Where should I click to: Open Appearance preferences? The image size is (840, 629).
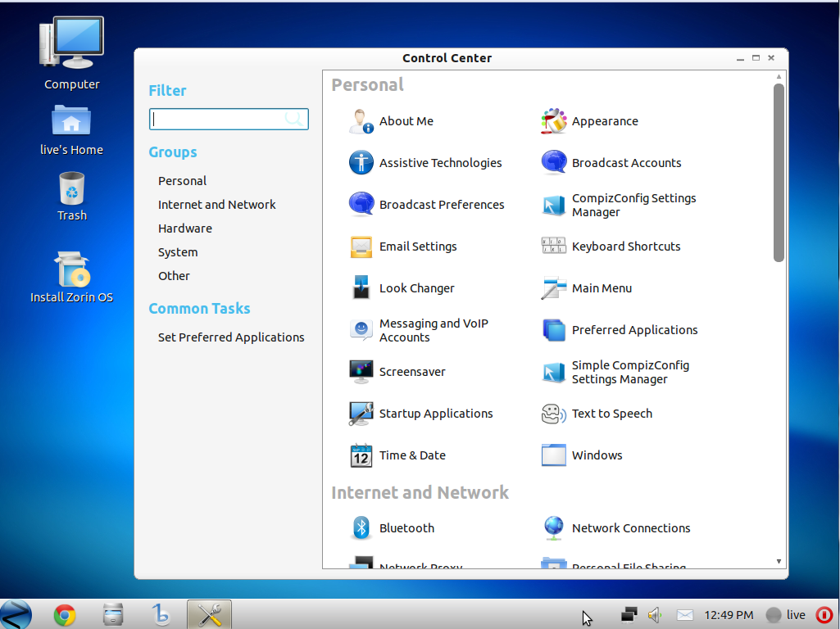pyautogui.click(x=605, y=121)
